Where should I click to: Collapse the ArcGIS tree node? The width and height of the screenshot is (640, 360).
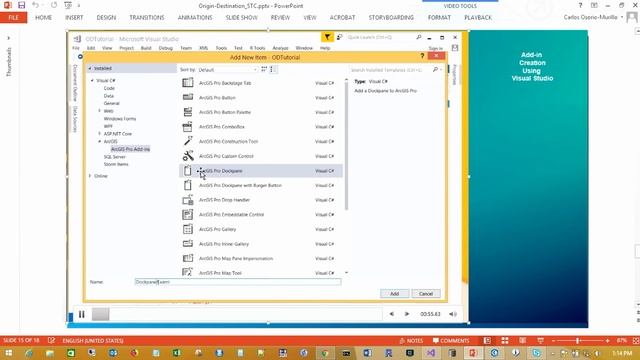(x=99, y=141)
